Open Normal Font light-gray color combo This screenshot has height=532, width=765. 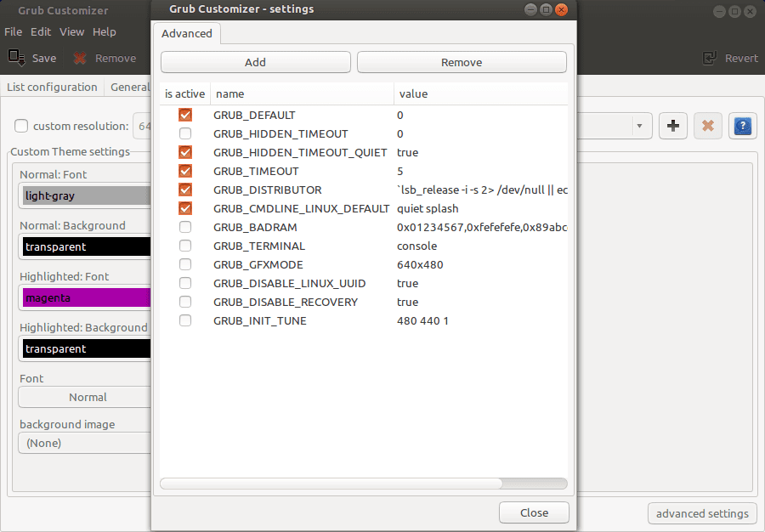point(84,195)
